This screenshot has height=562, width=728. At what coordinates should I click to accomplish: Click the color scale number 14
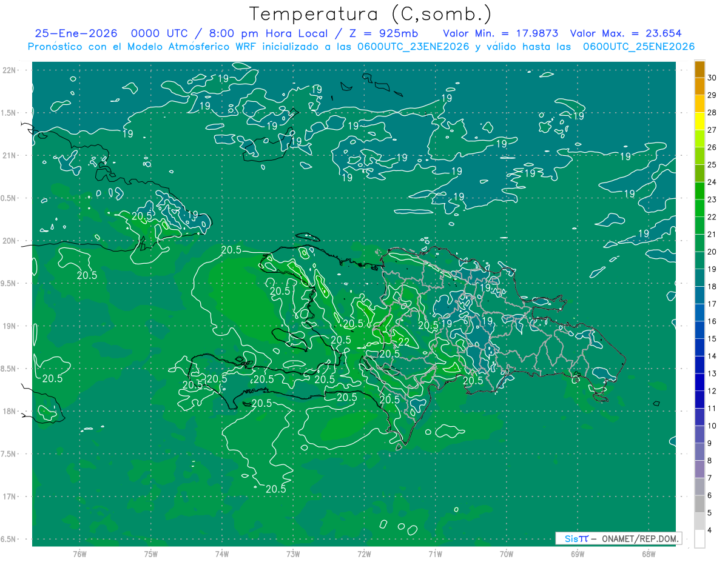[x=712, y=356]
